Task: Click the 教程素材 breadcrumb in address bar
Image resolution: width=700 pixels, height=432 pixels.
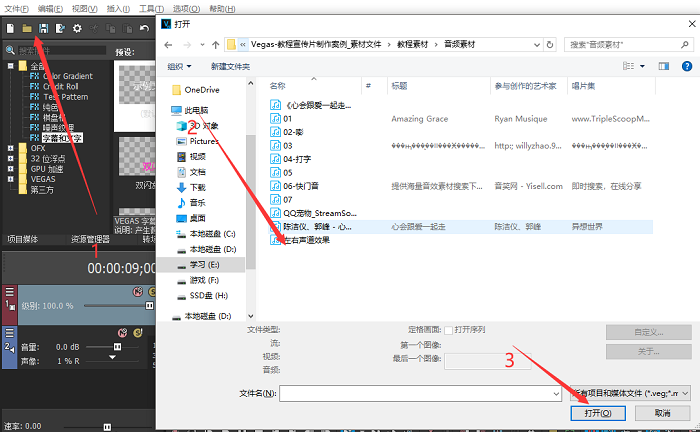Action: (x=412, y=45)
